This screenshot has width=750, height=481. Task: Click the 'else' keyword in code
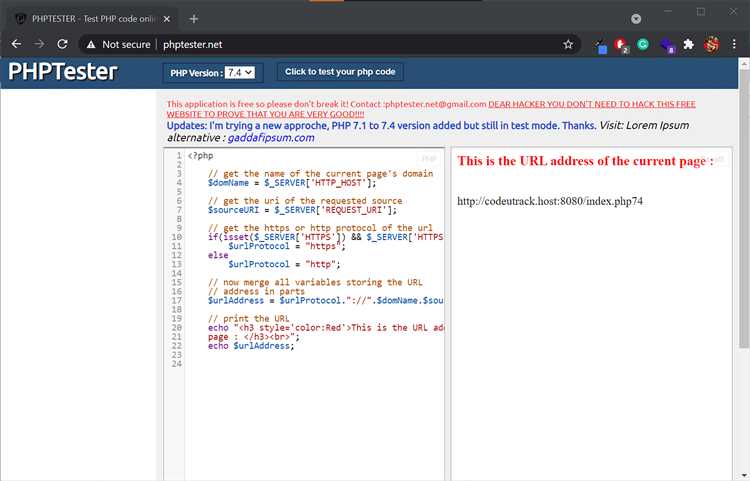(x=218, y=255)
